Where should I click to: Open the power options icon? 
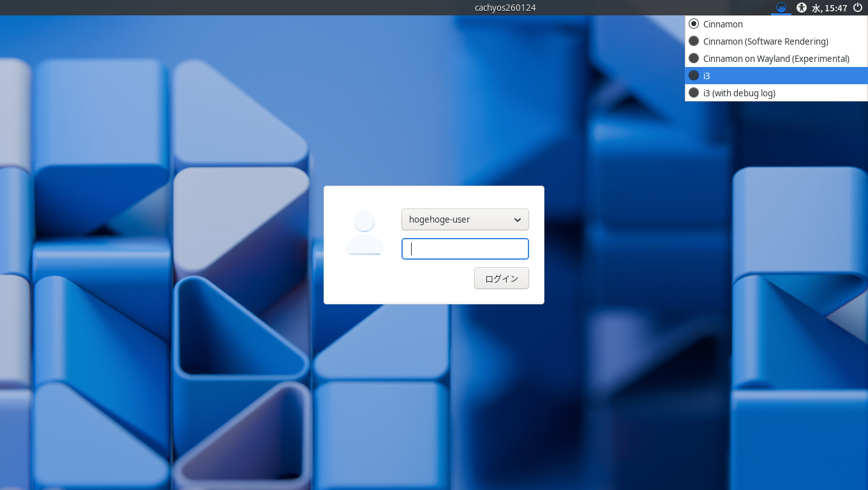pyautogui.click(x=858, y=8)
